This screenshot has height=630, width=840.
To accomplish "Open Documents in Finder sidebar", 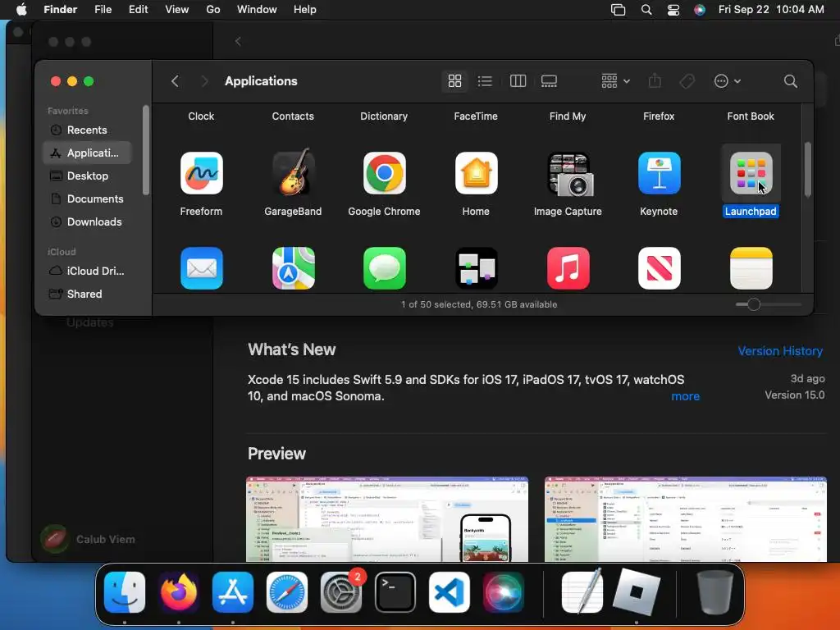I will pos(87,199).
